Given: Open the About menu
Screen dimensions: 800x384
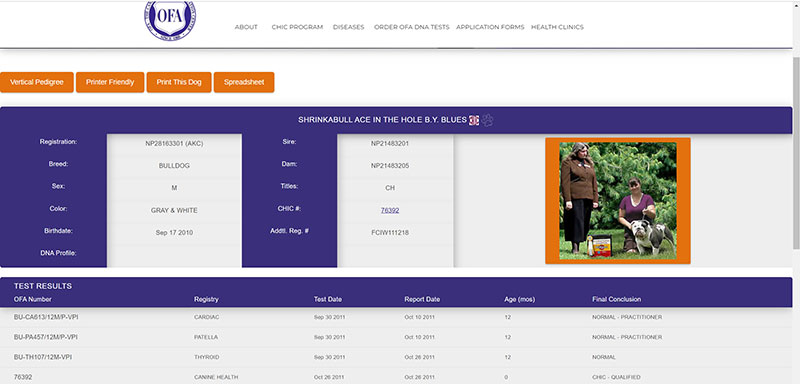Looking at the screenshot, I should point(246,27).
